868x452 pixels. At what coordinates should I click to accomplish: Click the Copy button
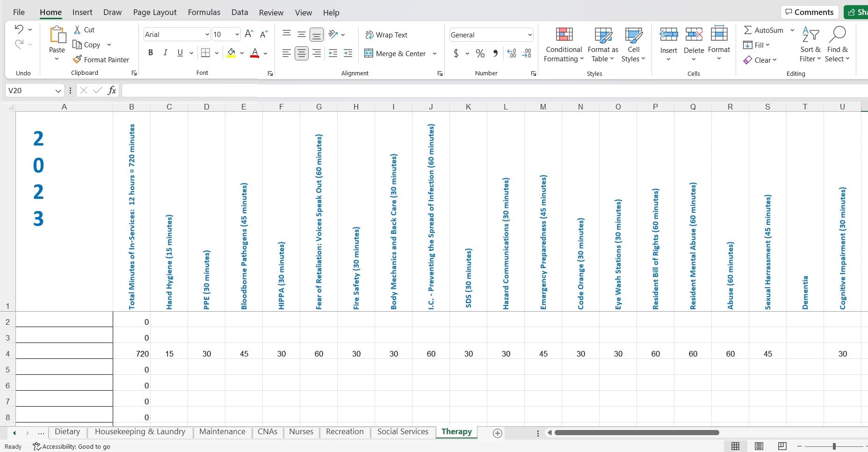[x=87, y=44]
